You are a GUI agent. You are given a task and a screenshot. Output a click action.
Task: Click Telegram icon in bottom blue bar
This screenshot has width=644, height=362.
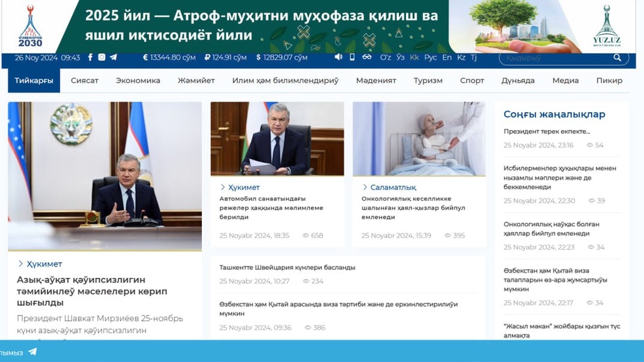(32, 352)
